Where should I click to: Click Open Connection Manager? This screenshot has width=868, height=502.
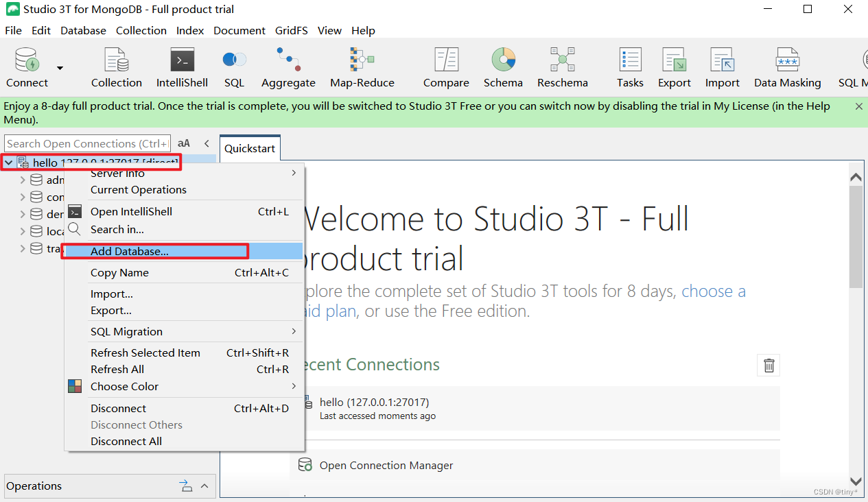pyautogui.click(x=386, y=466)
